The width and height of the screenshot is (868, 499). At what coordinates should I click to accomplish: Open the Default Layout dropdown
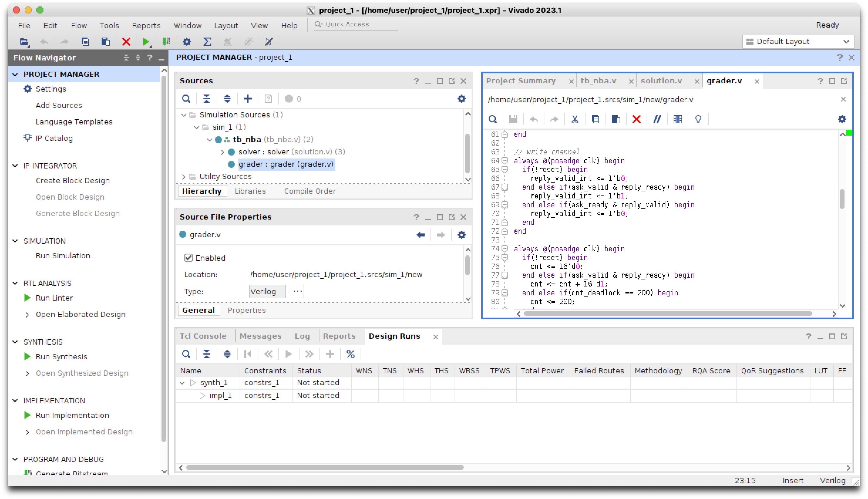pos(798,42)
